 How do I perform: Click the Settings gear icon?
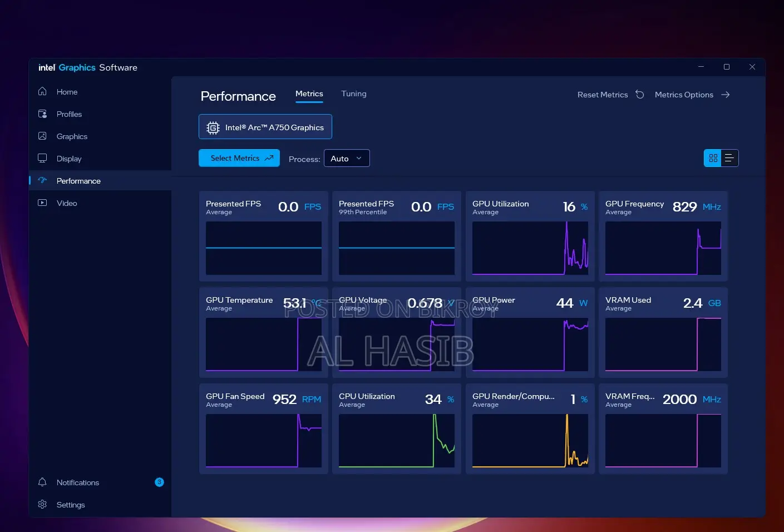(x=42, y=505)
